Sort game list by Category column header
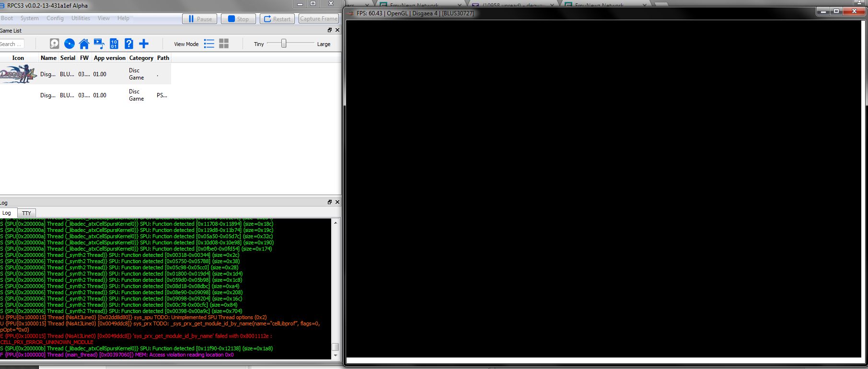 pyautogui.click(x=141, y=58)
